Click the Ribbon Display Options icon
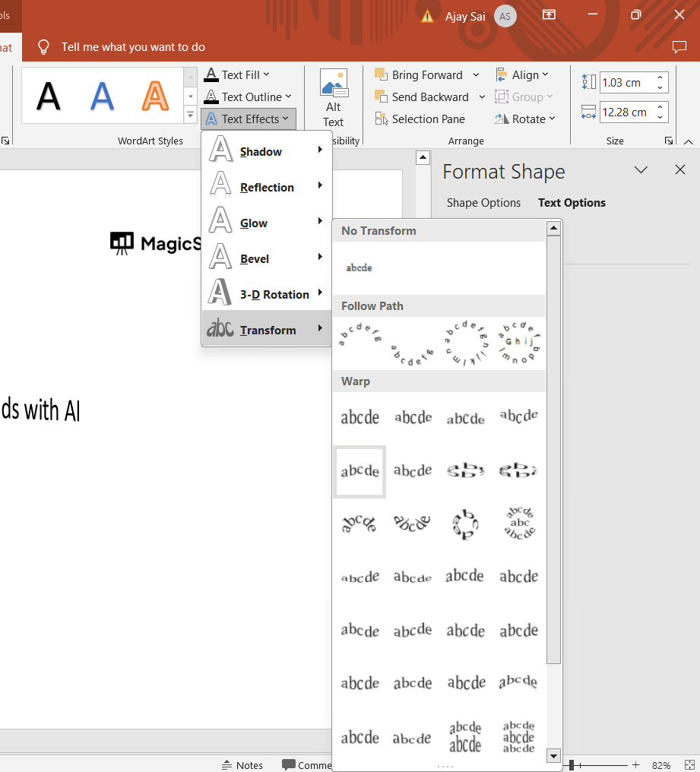Image resolution: width=700 pixels, height=772 pixels. [549, 15]
